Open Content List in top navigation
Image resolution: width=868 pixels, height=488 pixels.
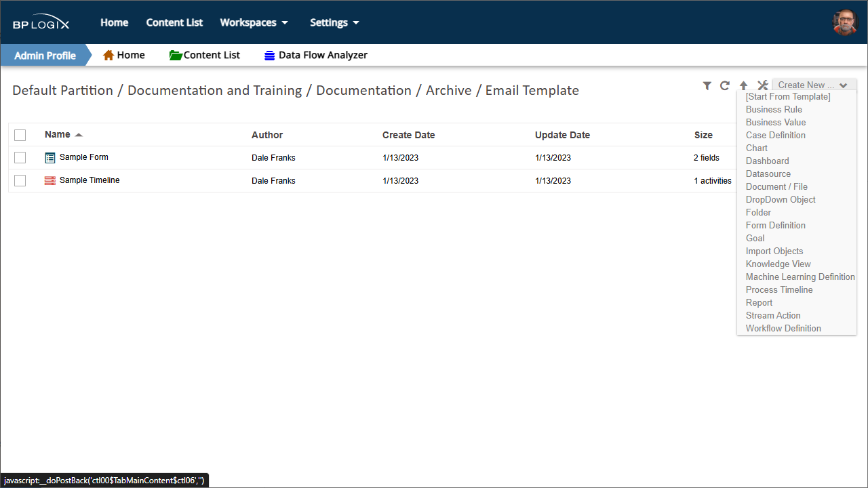point(174,22)
